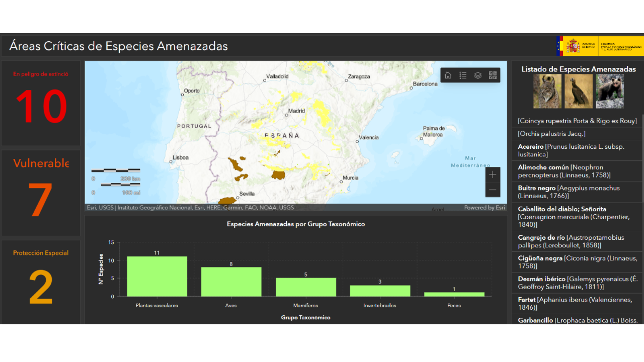Open the basemap gallery grid icon
Image resolution: width=644 pixels, height=362 pixels.
pos(493,75)
